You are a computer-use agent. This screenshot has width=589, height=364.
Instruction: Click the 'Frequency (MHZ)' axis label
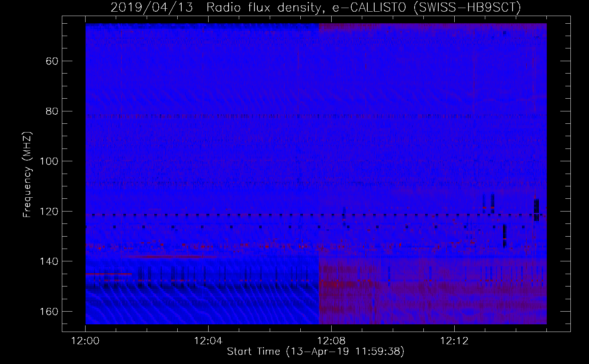(x=27, y=175)
